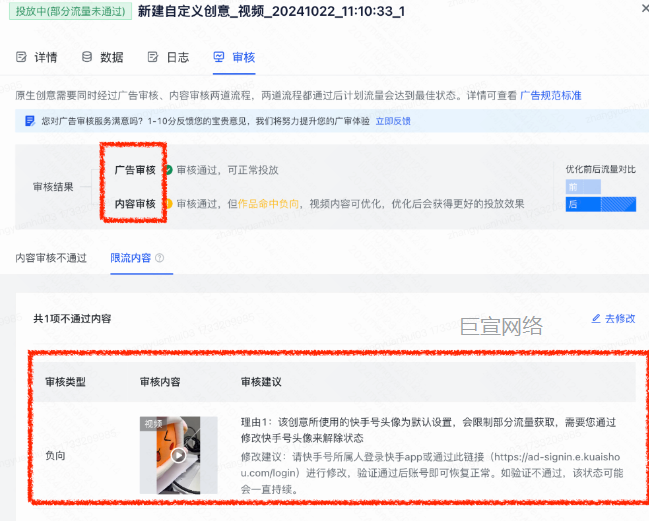Click the 投放中(部分流量未通过) status badge

click(70, 11)
